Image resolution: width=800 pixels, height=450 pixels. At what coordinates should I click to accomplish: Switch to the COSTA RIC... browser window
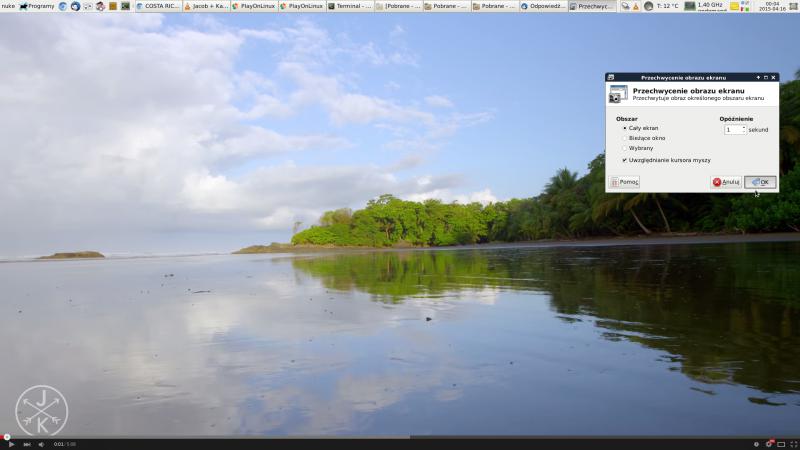coord(157,6)
